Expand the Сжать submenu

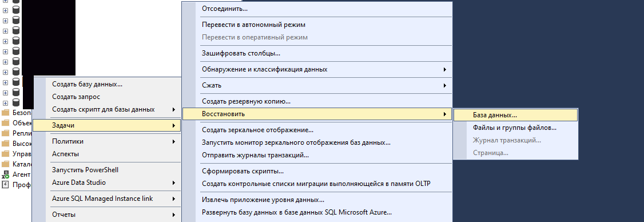(317, 85)
